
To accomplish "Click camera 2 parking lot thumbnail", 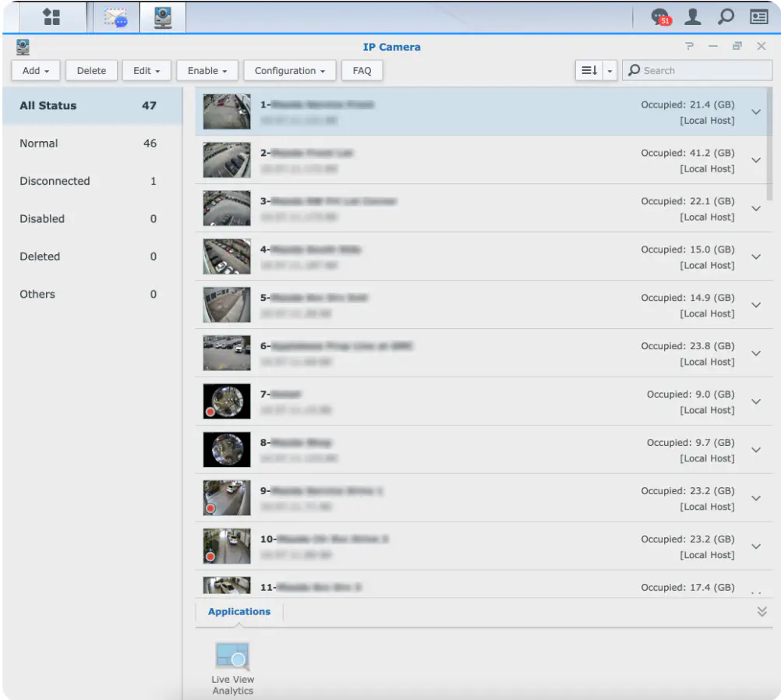I will pos(227,160).
